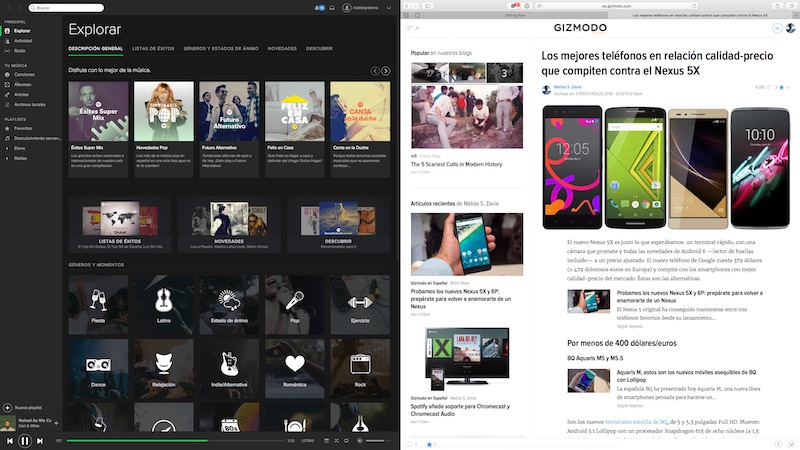Pause playback in Spotify
Screen dimensions: 800x450
[24, 441]
